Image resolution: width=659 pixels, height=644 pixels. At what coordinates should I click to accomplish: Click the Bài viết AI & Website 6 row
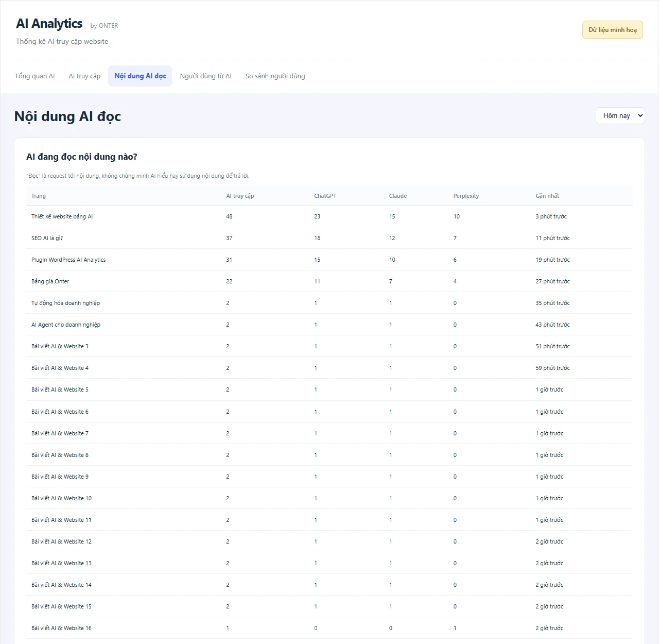click(329, 412)
